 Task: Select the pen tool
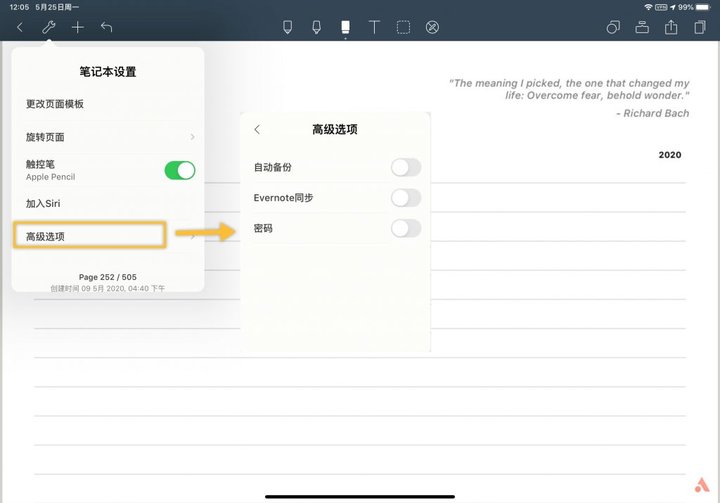click(x=287, y=27)
